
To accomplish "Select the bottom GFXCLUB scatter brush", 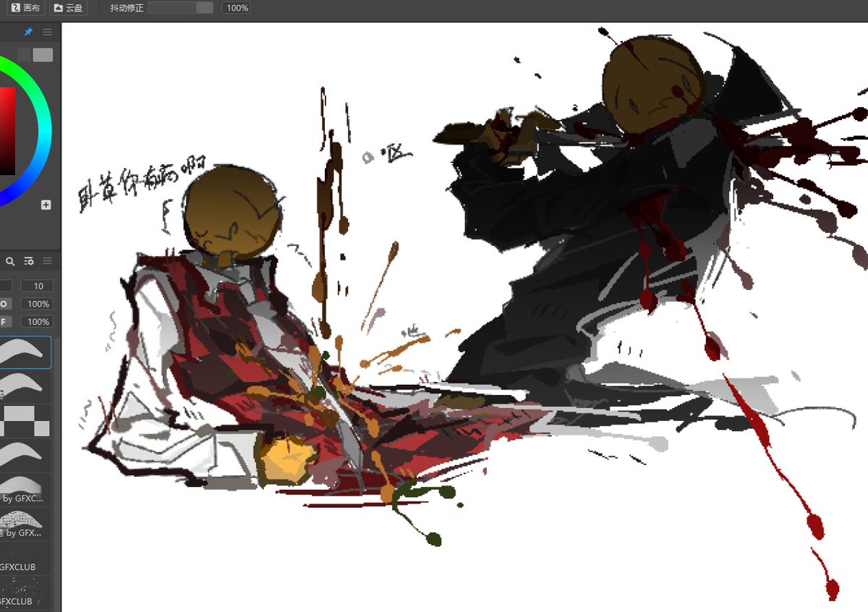I will pos(25,593).
